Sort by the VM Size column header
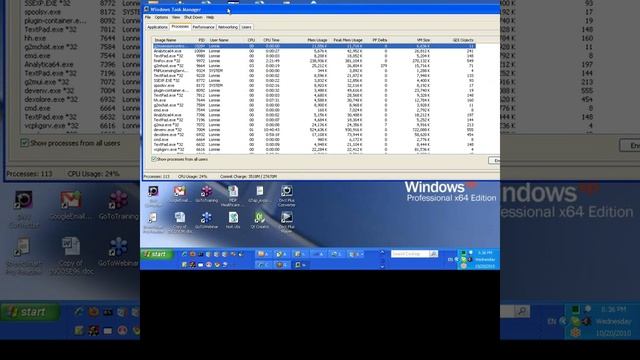 423,40
